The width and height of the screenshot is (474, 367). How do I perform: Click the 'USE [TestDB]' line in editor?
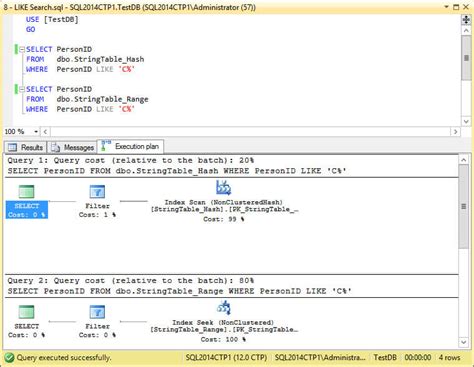[52, 19]
